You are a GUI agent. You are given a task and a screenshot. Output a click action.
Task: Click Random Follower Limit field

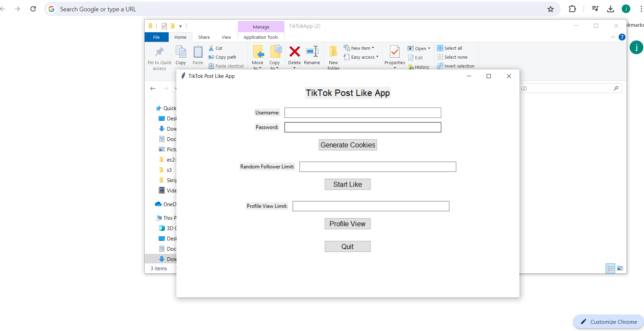(378, 167)
